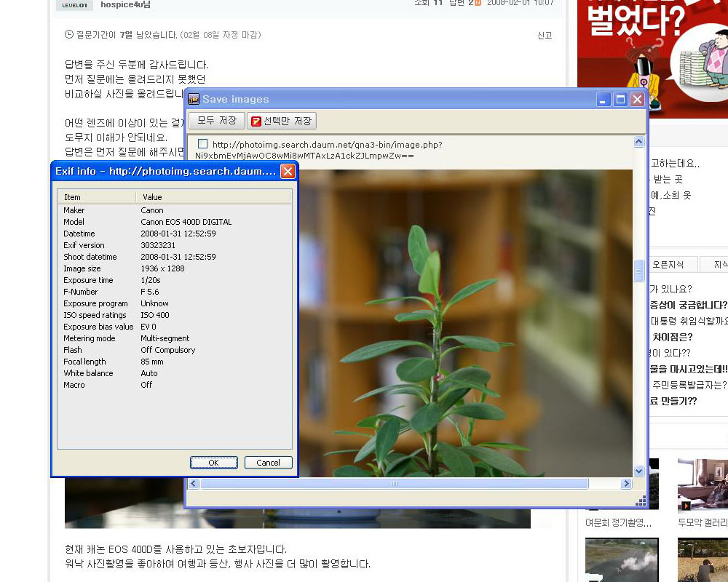The width and height of the screenshot is (728, 582).
Task: Cancel the Exif info dialog
Action: [268, 463]
